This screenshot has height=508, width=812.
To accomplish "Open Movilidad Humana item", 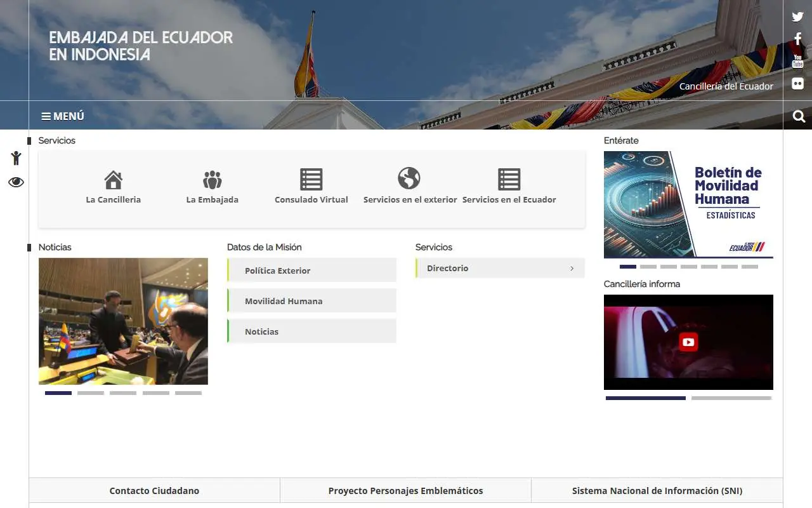I will (311, 301).
